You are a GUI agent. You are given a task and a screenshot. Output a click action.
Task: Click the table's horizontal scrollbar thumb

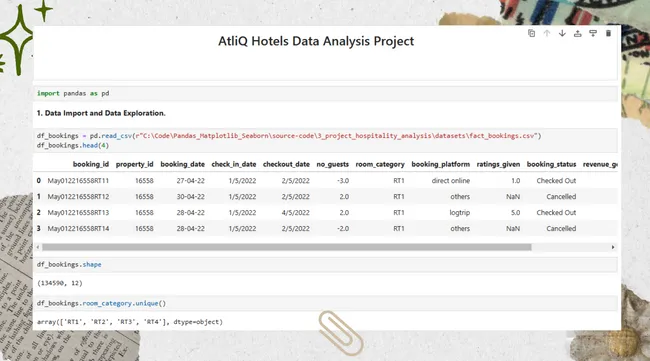coord(286,247)
